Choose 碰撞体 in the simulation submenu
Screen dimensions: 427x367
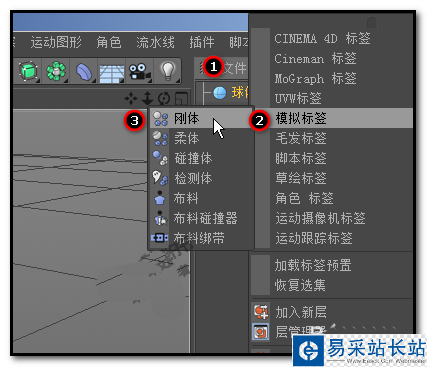201,158
